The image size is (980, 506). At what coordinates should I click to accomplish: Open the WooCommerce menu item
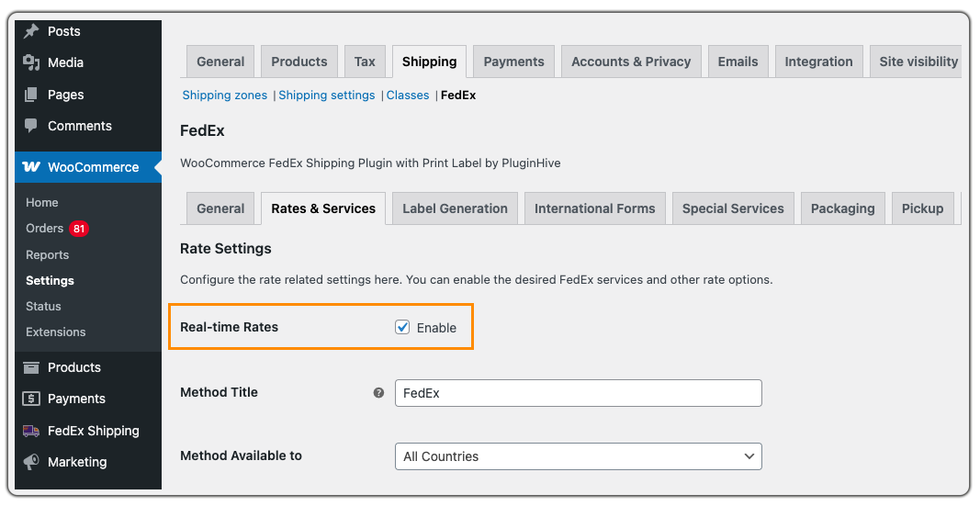point(88,167)
